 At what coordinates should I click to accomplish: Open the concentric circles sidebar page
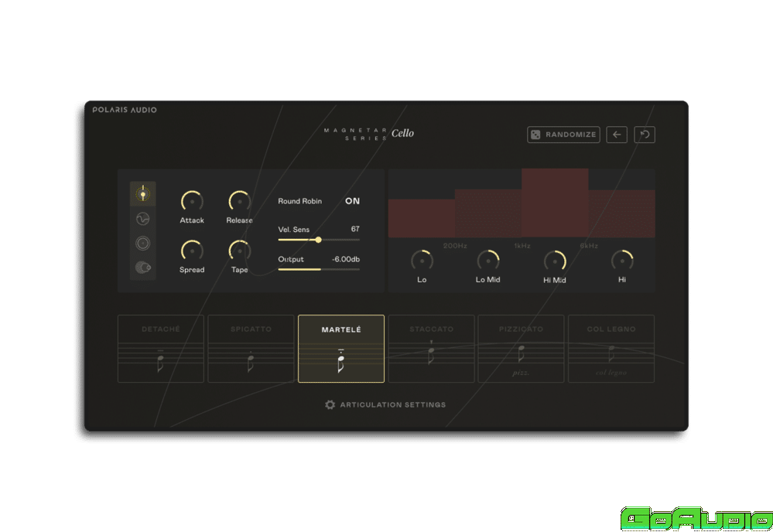(142, 244)
